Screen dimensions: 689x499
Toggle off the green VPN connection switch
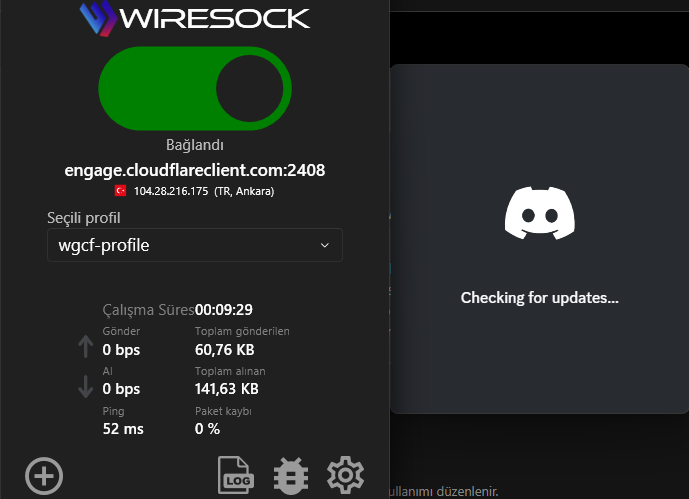point(195,88)
